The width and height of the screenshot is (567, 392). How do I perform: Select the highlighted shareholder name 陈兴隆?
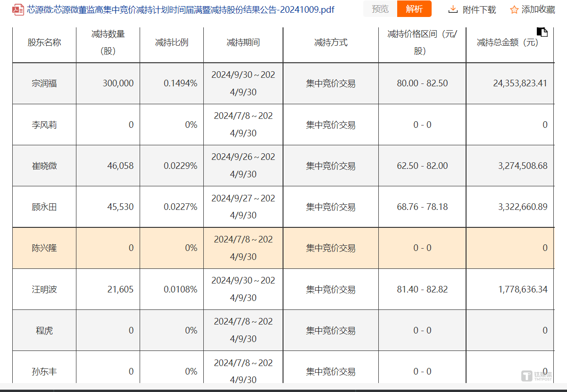point(44,248)
